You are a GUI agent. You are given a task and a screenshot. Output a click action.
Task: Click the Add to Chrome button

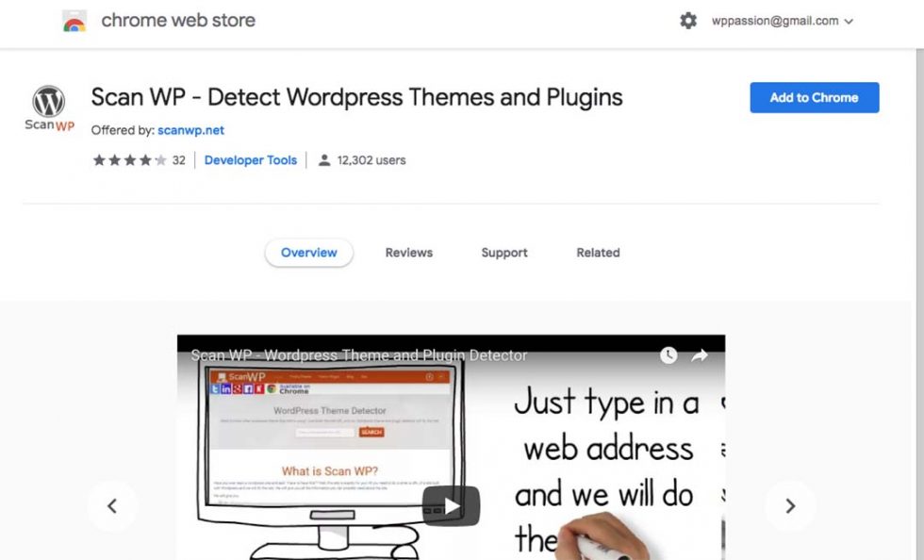[814, 97]
